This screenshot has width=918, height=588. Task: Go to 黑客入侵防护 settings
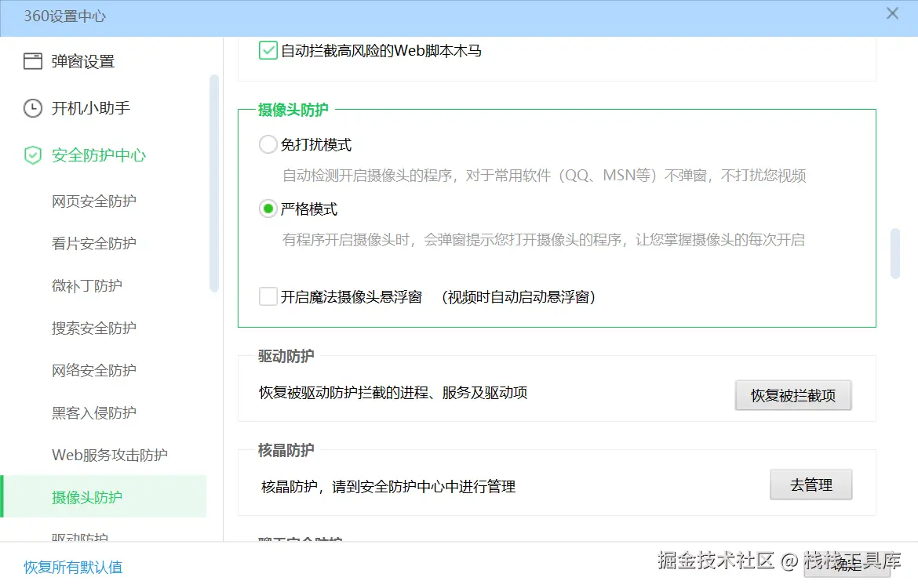point(94,412)
